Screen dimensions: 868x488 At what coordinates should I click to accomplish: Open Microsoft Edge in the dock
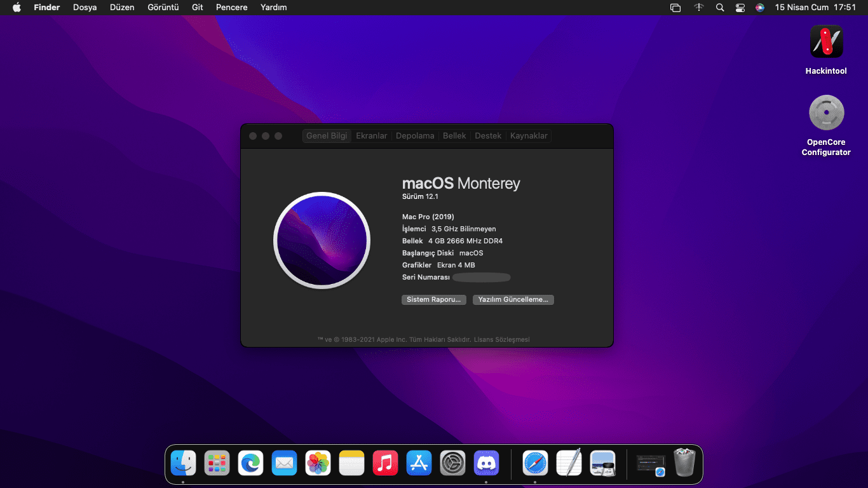click(x=250, y=463)
